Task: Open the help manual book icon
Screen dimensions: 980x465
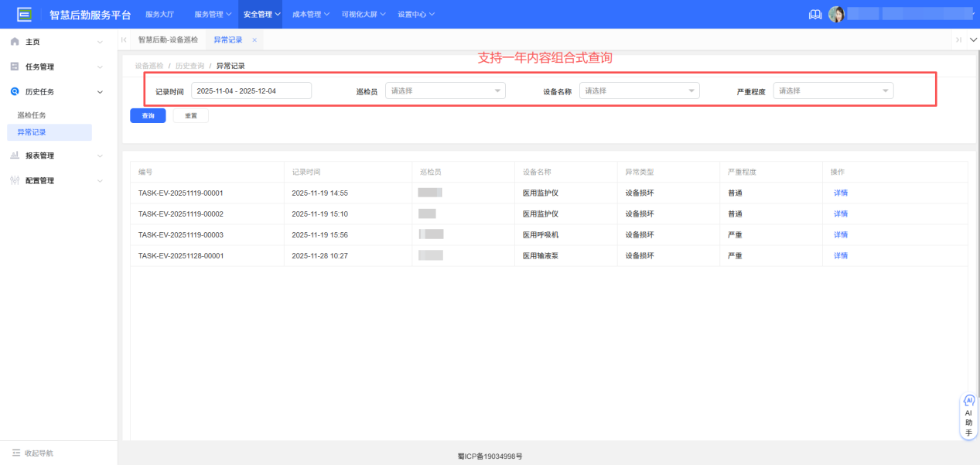Action: pos(814,13)
